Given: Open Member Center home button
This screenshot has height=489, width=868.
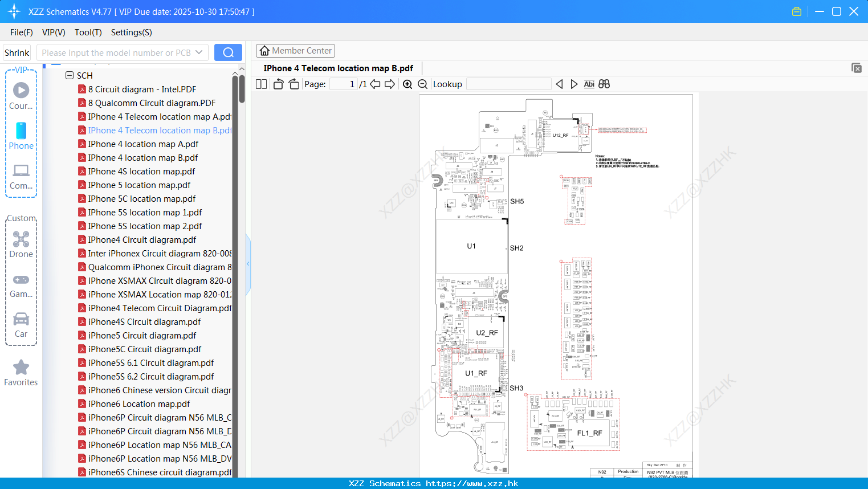Looking at the screenshot, I should (x=295, y=51).
